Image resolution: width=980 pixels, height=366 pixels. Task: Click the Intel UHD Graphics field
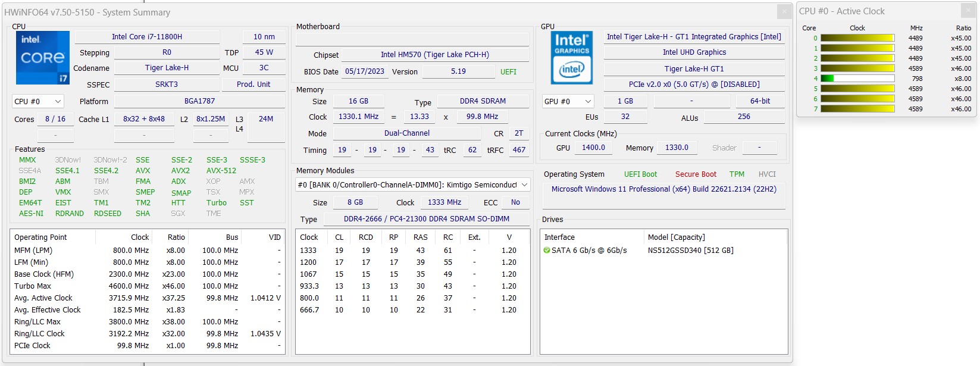[x=694, y=52]
